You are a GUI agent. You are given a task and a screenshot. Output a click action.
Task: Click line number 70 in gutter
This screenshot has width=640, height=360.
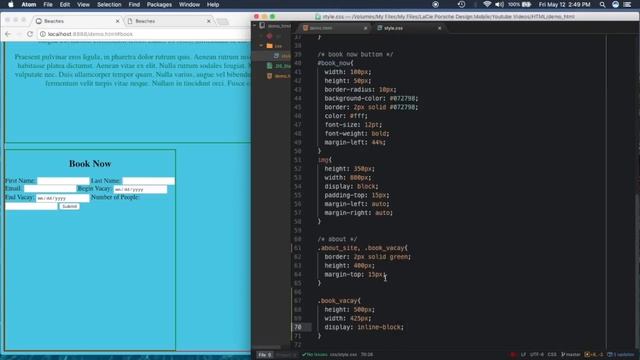point(298,327)
